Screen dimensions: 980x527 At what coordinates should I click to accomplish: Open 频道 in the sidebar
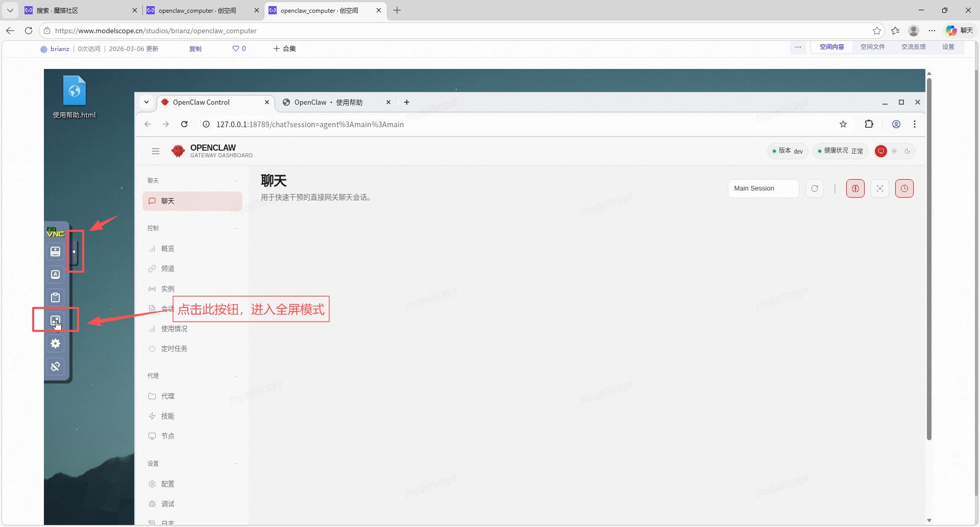coord(192,269)
